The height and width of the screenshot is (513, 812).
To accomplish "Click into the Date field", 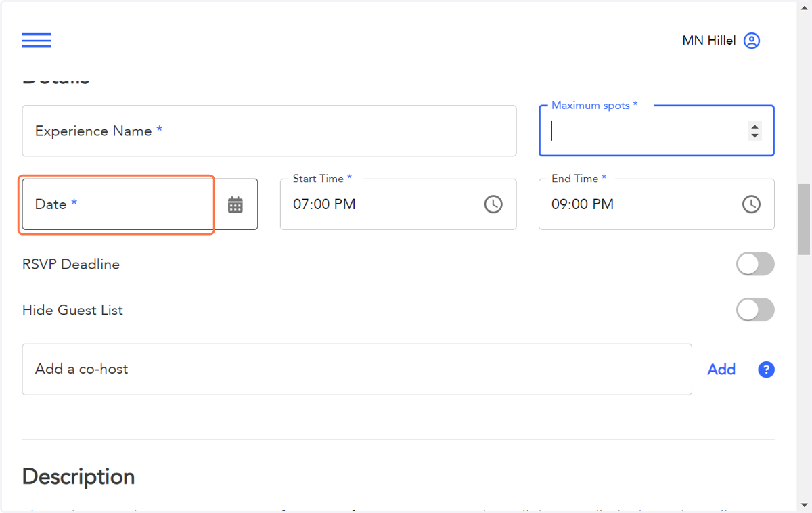I will coord(140,204).
